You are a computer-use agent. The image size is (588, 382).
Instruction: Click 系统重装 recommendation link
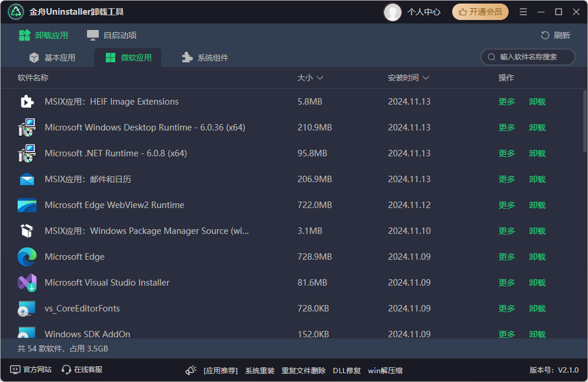click(259, 370)
